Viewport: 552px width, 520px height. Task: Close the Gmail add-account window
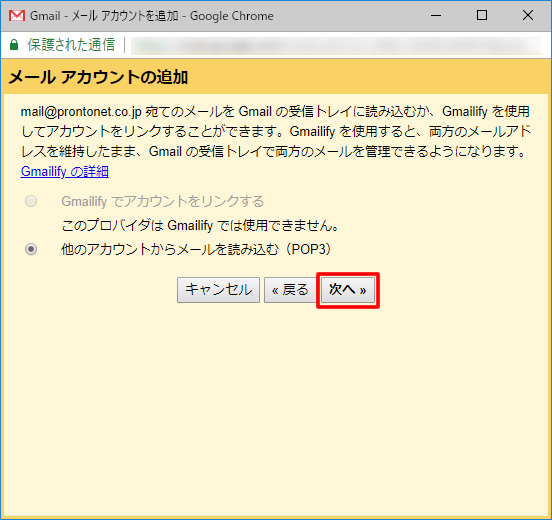click(x=528, y=15)
